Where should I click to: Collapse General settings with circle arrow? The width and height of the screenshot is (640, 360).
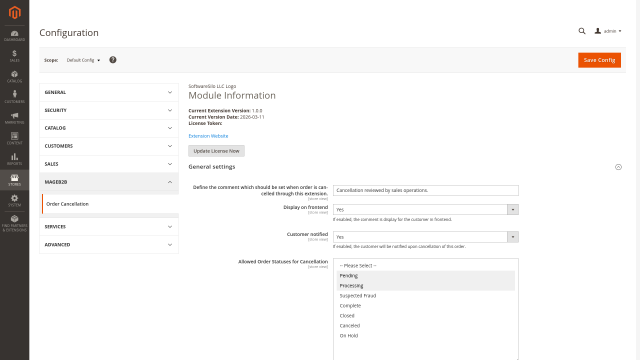tap(618, 167)
